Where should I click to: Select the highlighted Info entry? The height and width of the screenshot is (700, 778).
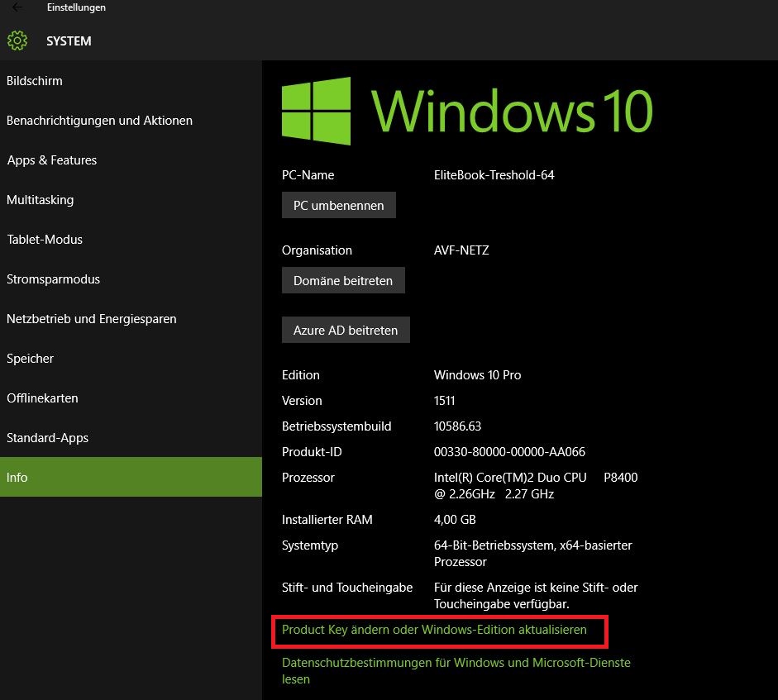[x=131, y=477]
